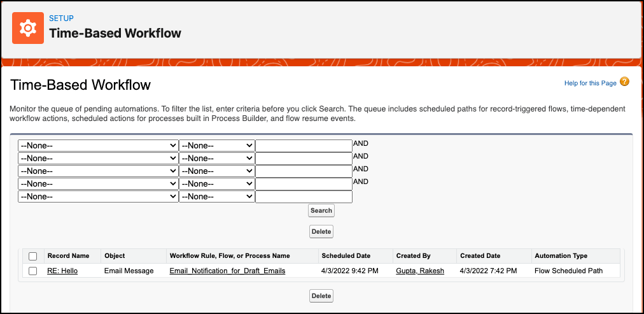Click the Record Name column header
The height and width of the screenshot is (314, 644).
68,255
